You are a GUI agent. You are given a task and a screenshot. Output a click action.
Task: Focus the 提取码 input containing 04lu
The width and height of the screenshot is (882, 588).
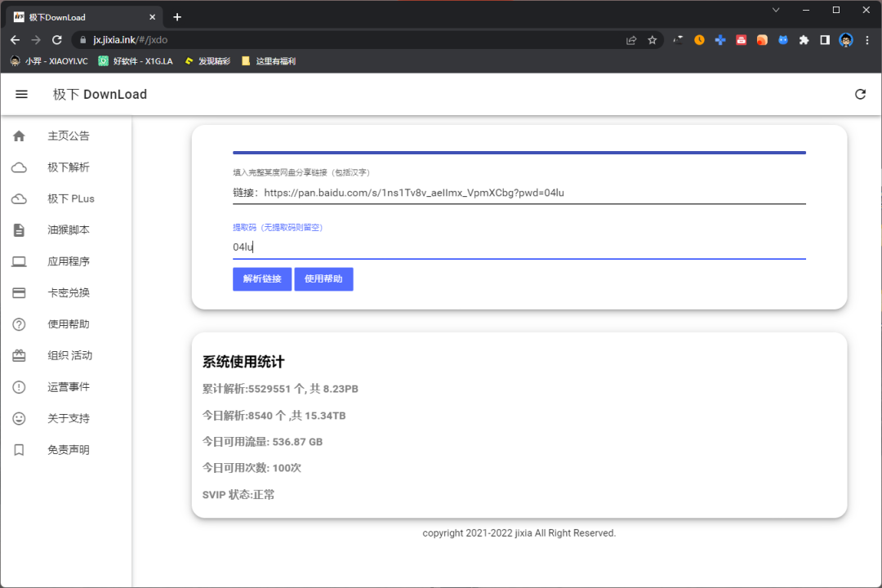click(519, 247)
